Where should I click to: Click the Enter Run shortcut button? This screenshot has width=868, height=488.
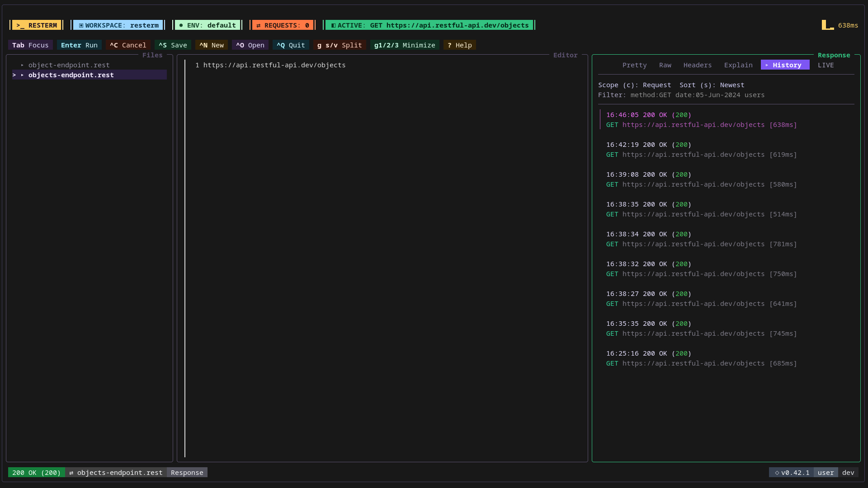coord(79,45)
